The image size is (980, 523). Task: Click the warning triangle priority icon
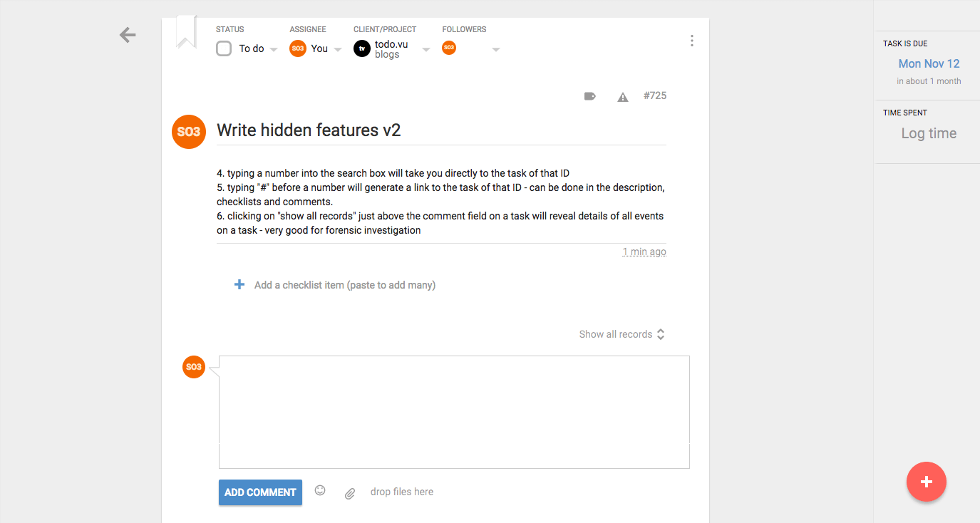tap(623, 97)
